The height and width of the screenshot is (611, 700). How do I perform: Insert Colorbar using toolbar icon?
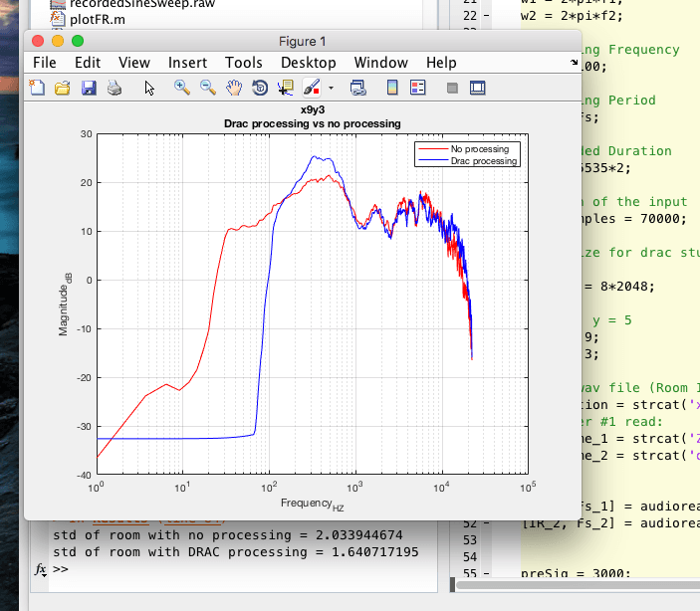pyautogui.click(x=392, y=88)
